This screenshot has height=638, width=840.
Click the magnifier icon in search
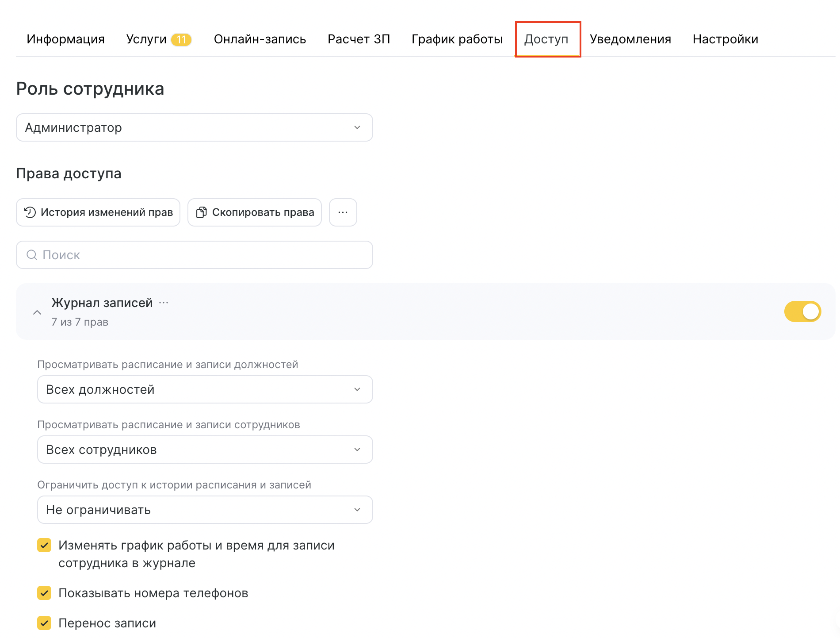click(32, 255)
